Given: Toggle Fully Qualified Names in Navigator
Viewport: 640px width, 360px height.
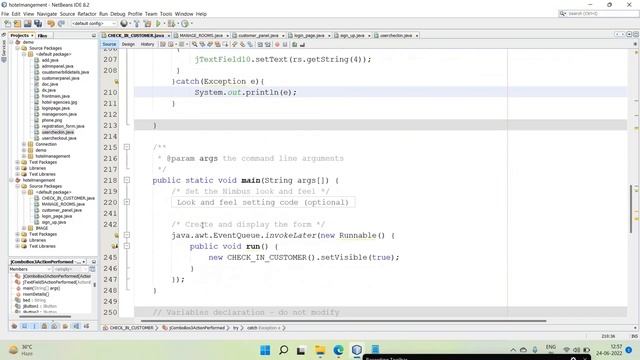Looking at the screenshot, I should pos(65,326).
